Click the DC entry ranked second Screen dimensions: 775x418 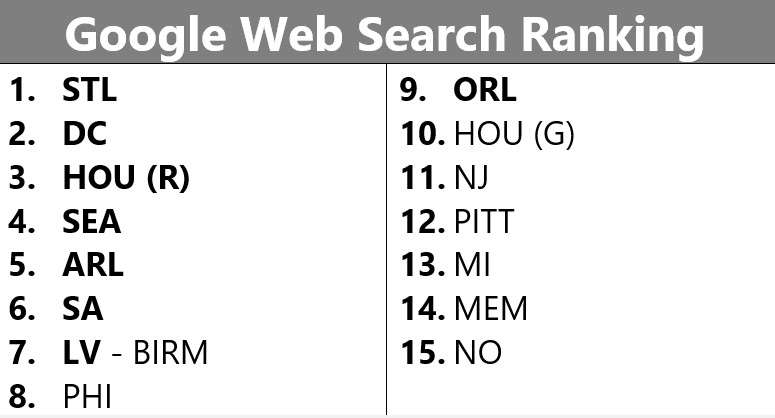click(x=85, y=133)
